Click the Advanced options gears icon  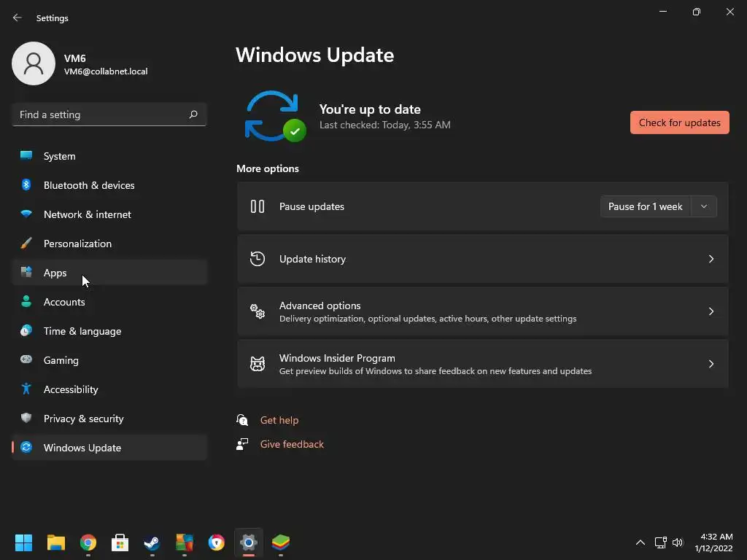tap(258, 311)
